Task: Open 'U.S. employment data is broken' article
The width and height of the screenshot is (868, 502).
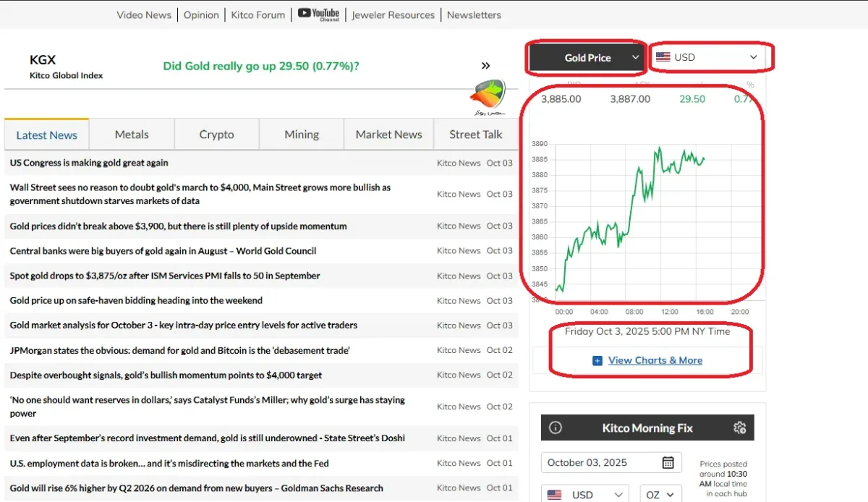Action: click(x=169, y=463)
